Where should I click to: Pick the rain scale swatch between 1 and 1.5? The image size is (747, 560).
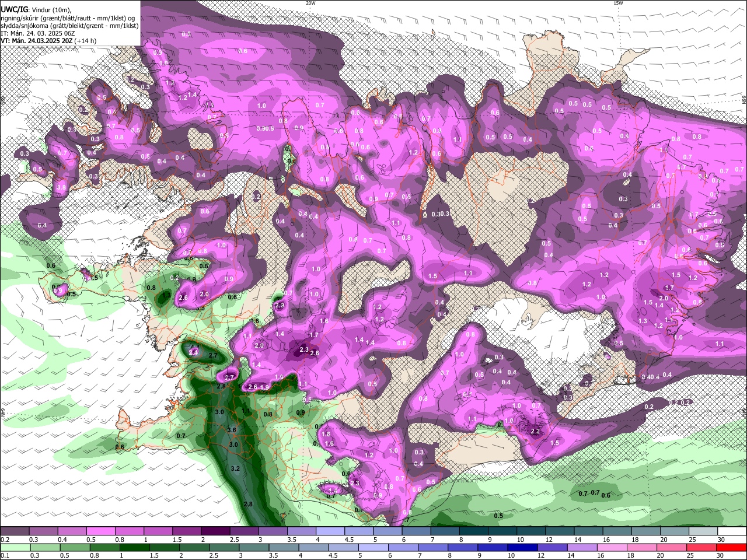pyautogui.click(x=134, y=547)
